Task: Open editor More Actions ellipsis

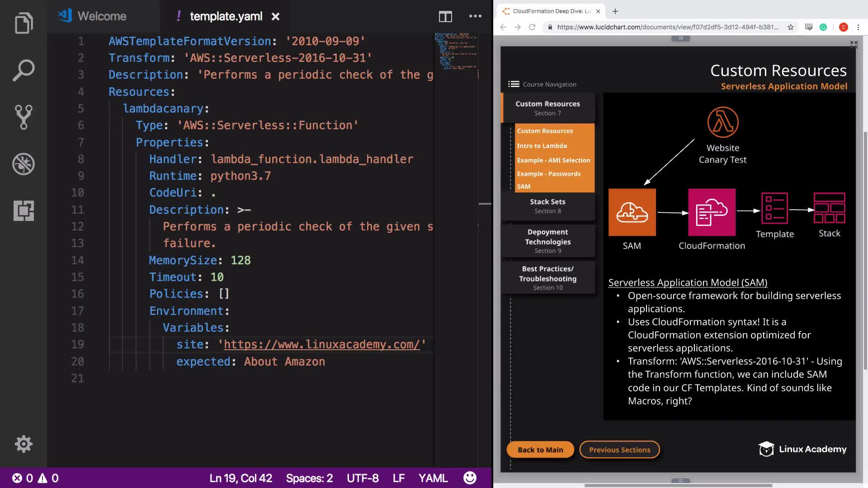Action: tap(475, 16)
